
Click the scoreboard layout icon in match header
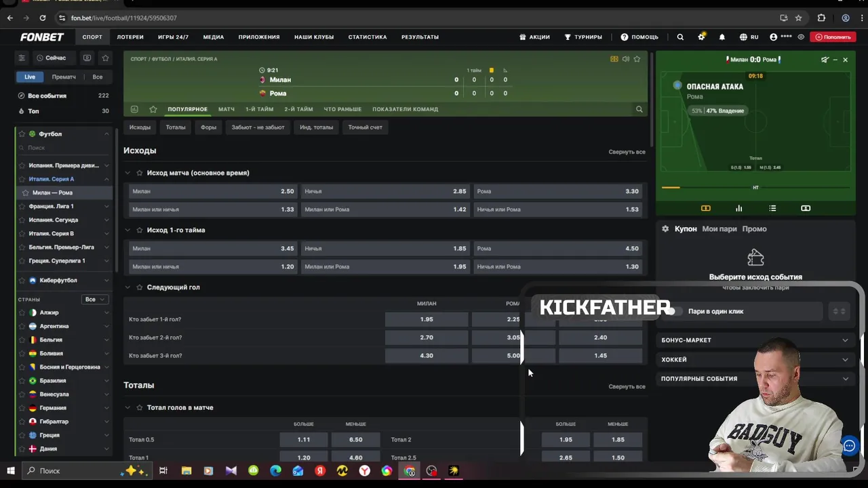(614, 59)
